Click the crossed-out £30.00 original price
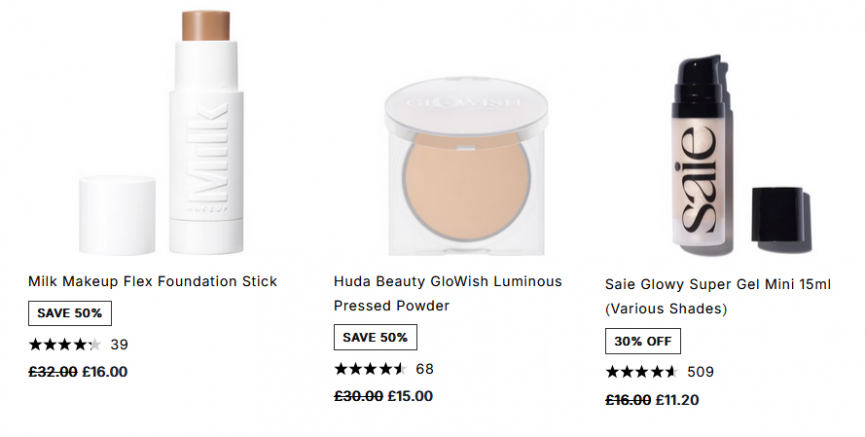 [x=359, y=396]
